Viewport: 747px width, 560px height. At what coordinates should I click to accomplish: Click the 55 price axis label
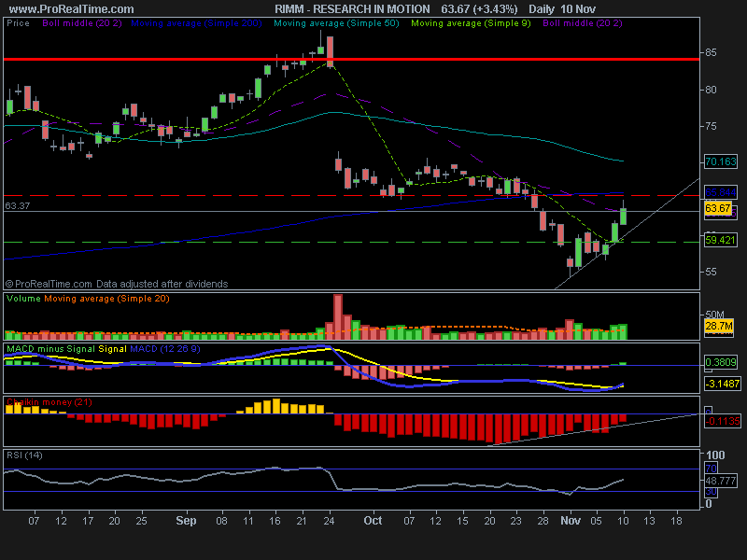711,272
